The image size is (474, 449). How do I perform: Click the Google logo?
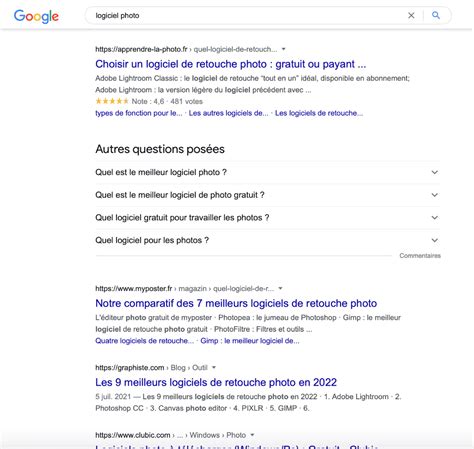36,16
